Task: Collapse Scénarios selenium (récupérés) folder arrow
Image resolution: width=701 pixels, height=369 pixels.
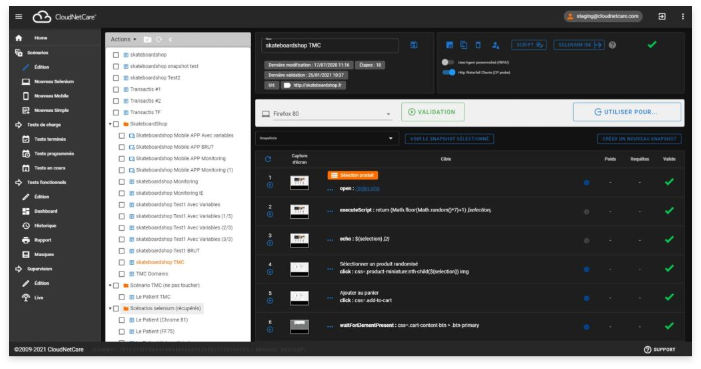Action: point(110,308)
